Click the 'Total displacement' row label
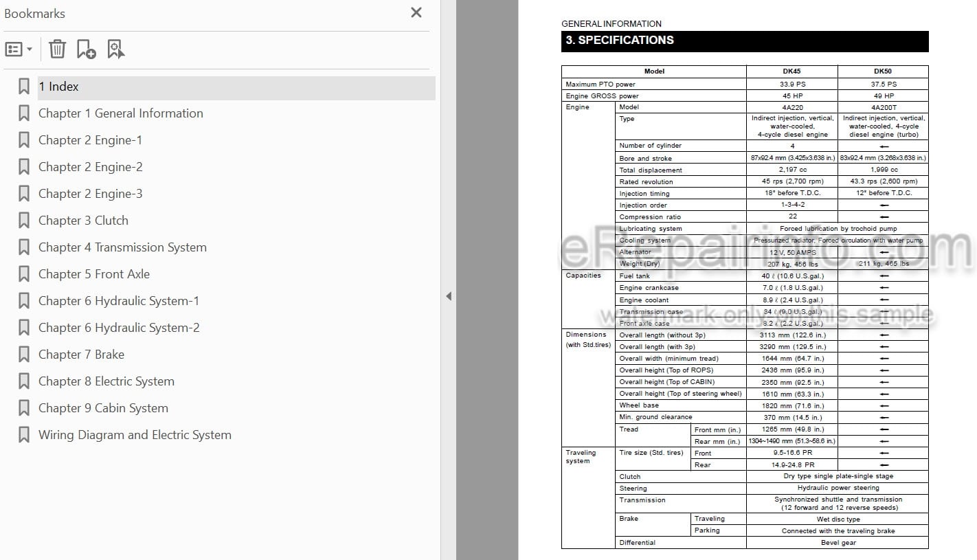This screenshot has height=560, width=977. coord(651,170)
